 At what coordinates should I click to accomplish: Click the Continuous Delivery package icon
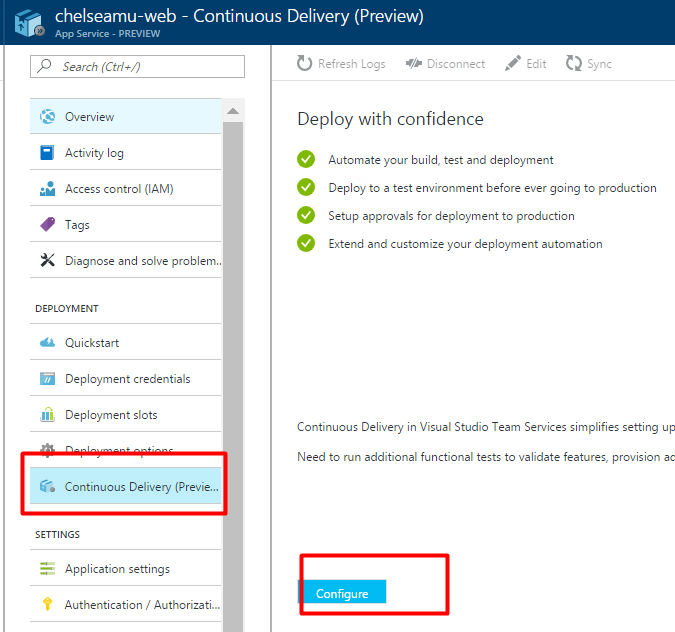47,486
